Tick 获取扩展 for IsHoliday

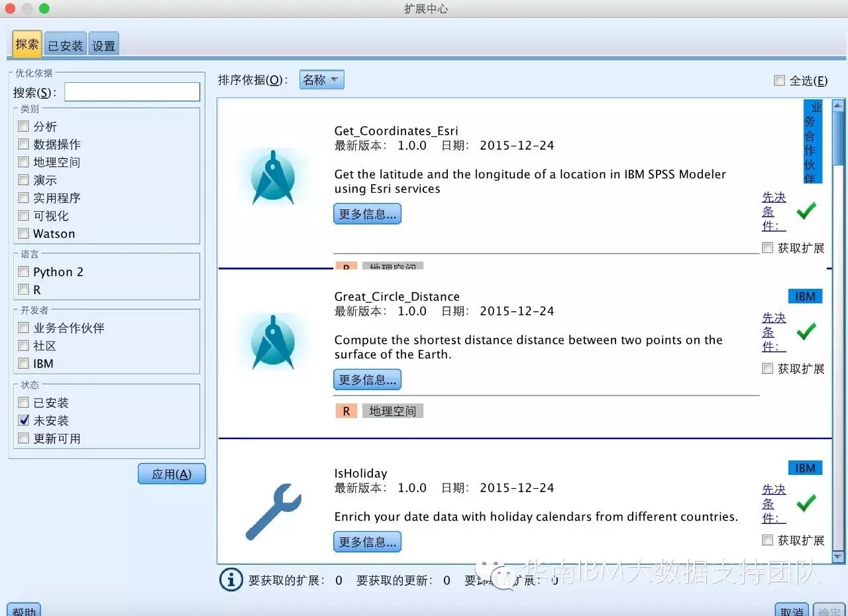(x=768, y=540)
